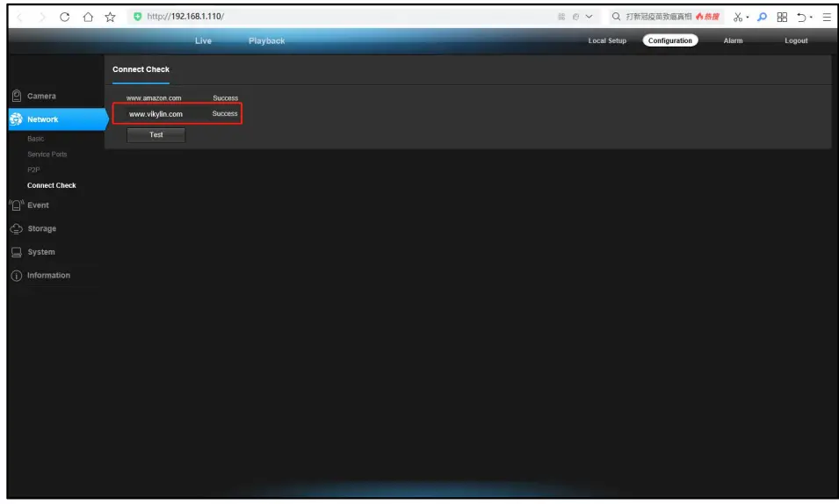Screen dimensions: 839x504
Task: Open the System section
Action: point(41,252)
